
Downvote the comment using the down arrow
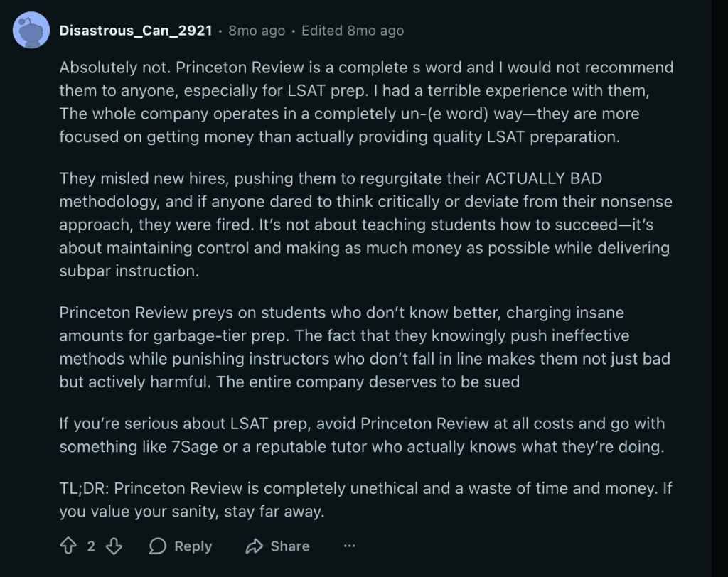(114, 546)
